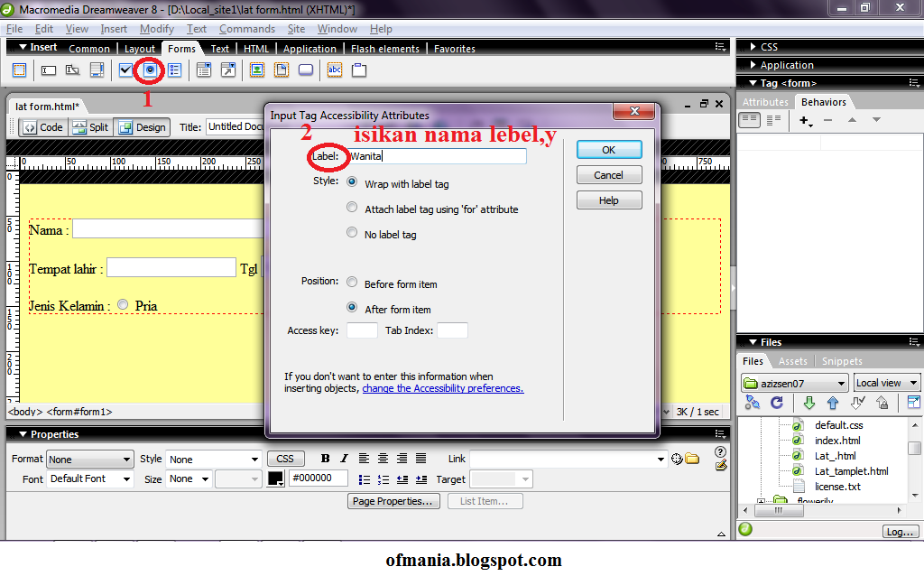The image size is (924, 576).
Task: Click the Label input containing Wanita
Action: 437,155
